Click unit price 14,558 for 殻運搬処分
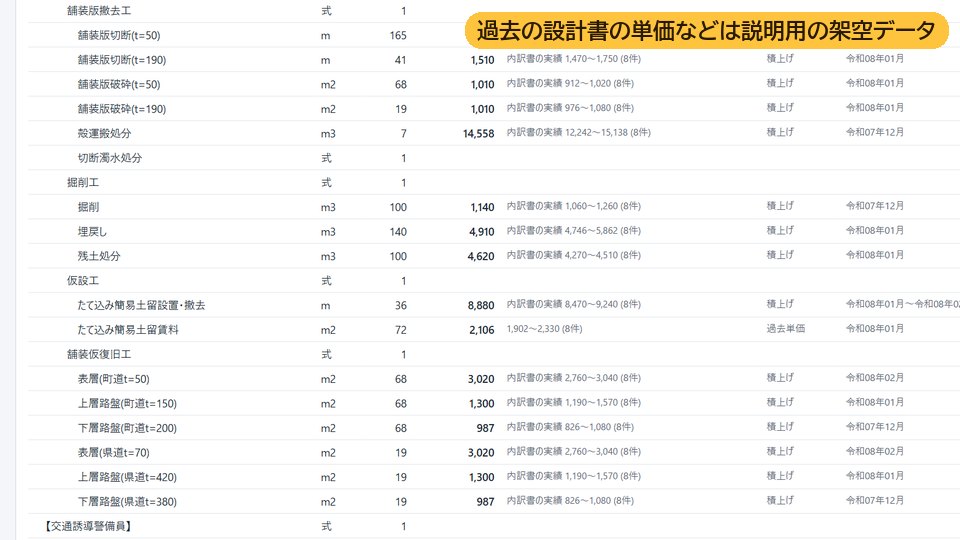The image size is (960, 540). tap(478, 133)
